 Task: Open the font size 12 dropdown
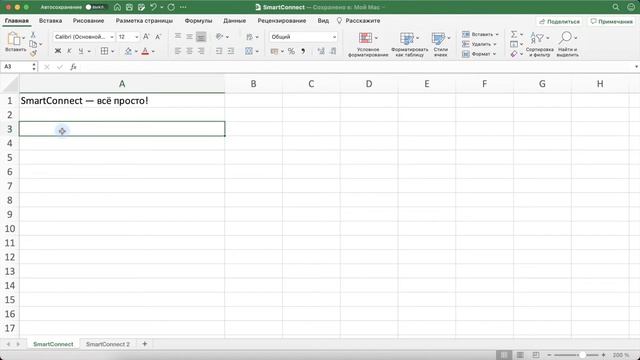tap(137, 37)
